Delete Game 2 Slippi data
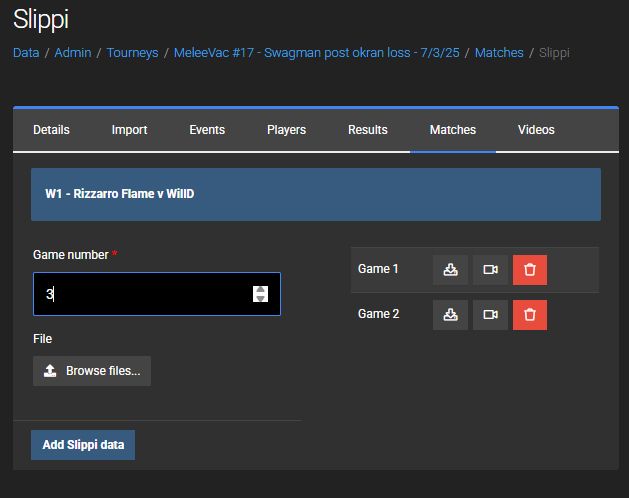The width and height of the screenshot is (629, 498). 530,315
